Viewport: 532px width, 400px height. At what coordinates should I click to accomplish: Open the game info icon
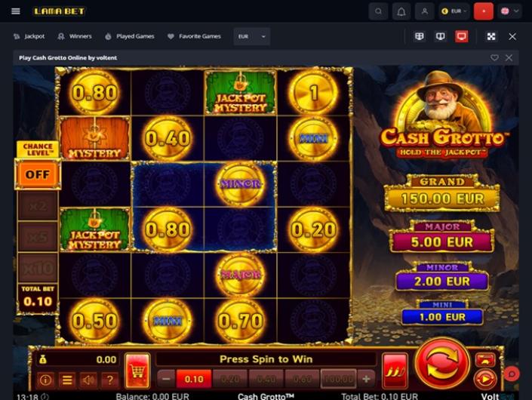point(45,380)
